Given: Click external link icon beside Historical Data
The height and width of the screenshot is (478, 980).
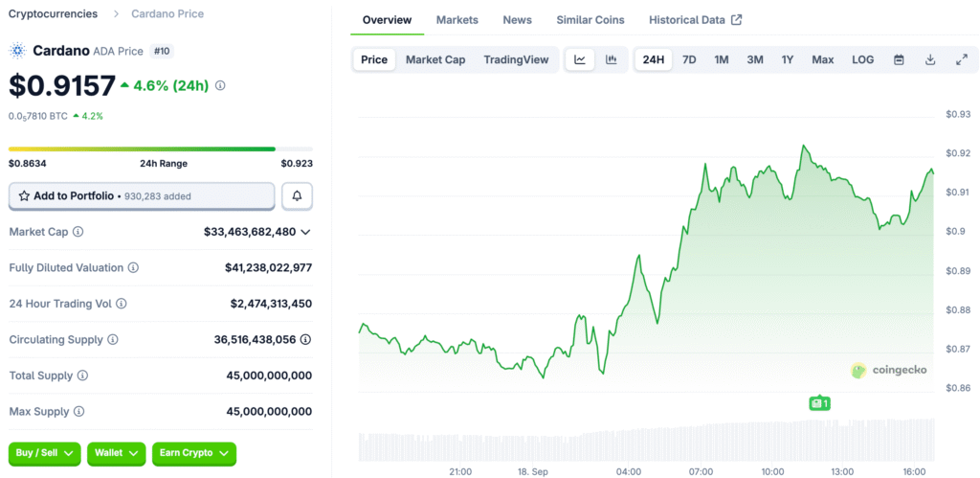Looking at the screenshot, I should pyautogui.click(x=737, y=20).
